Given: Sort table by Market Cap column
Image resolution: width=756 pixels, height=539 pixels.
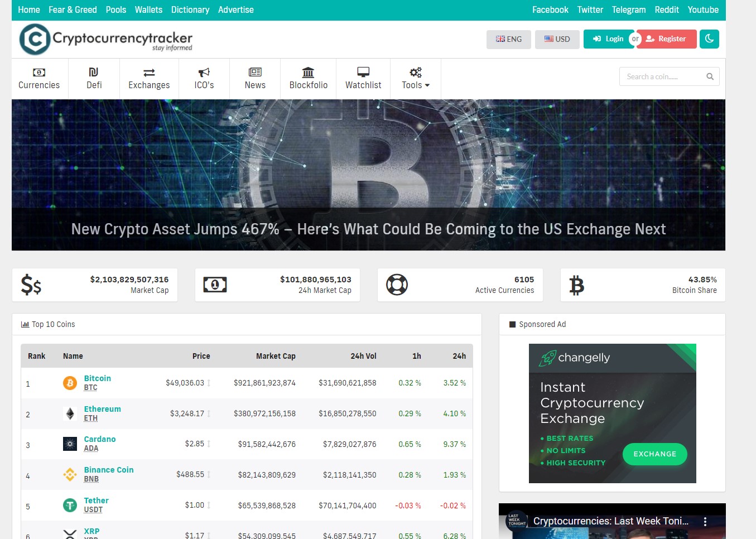Looking at the screenshot, I should [276, 356].
